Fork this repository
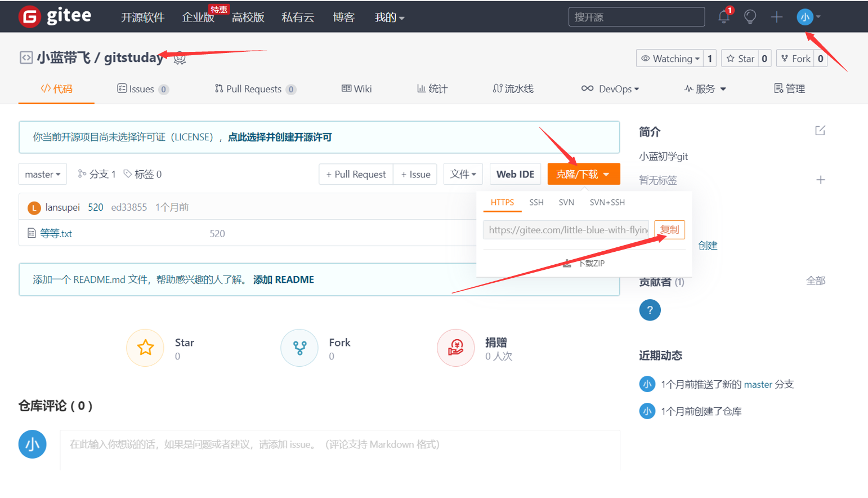The width and height of the screenshot is (868, 498). [795, 59]
